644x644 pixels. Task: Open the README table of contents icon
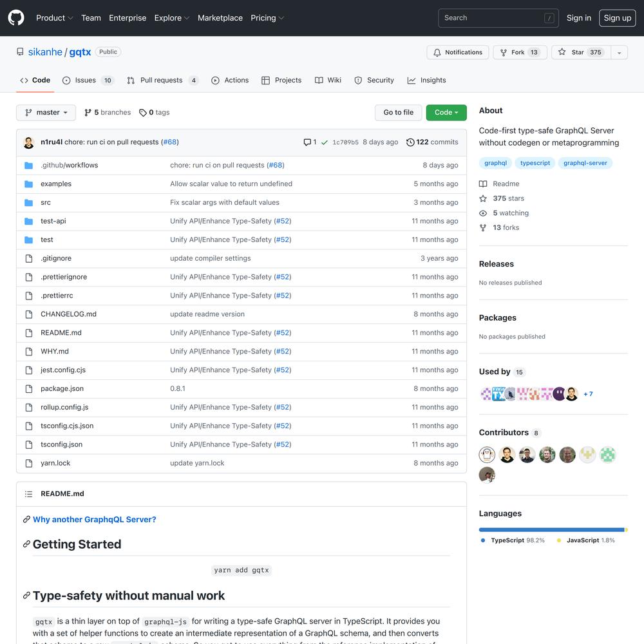click(x=28, y=494)
